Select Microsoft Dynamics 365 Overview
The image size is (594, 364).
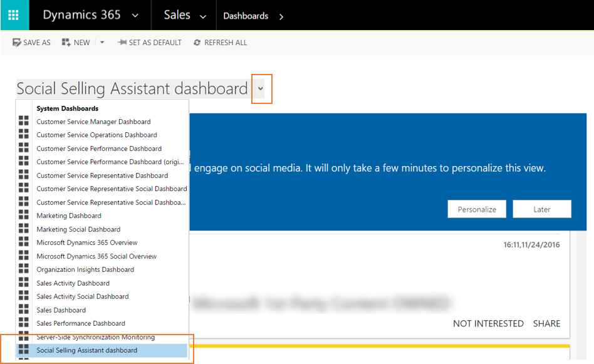86,242
